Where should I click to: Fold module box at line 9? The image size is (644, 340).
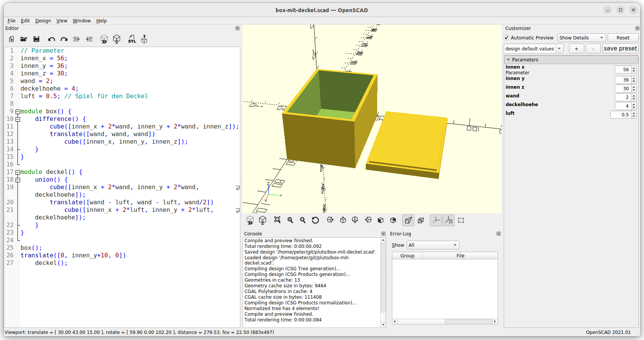coord(17,111)
